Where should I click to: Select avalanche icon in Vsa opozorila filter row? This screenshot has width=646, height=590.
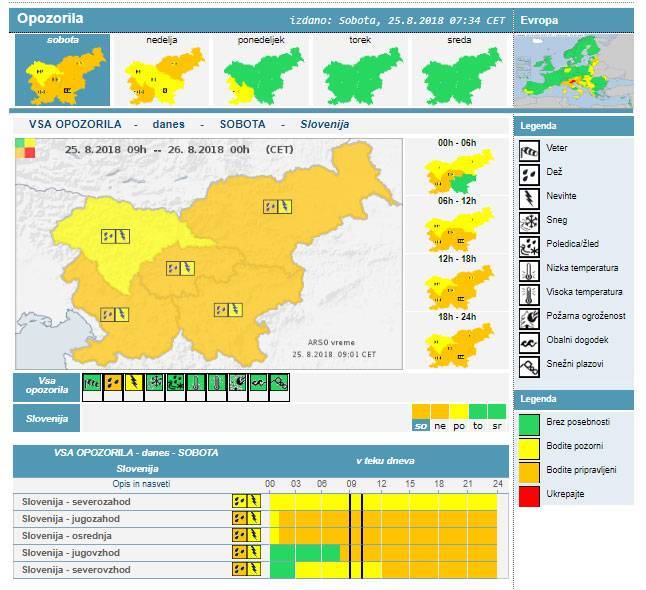280,382
